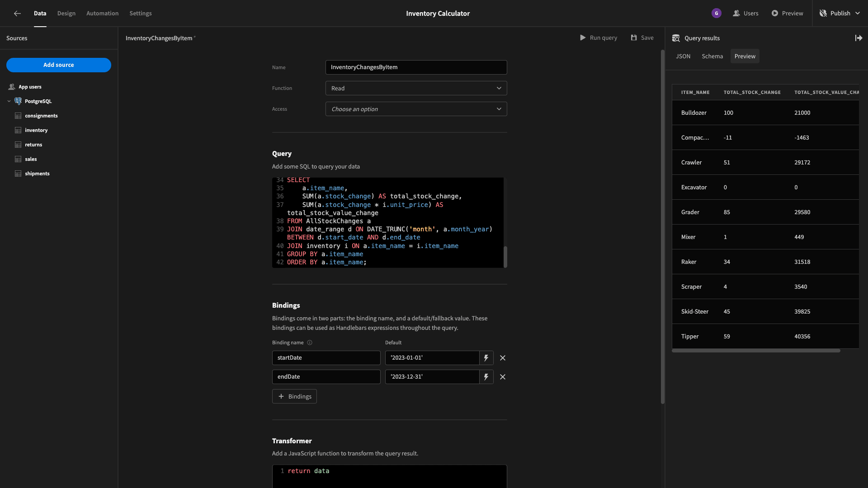
Task: Run query with the play icon
Action: 583,38
